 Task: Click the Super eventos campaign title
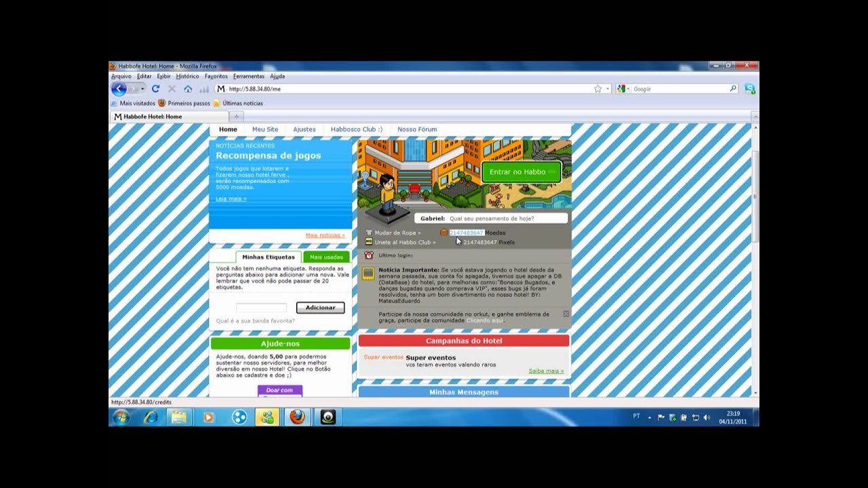coord(431,357)
